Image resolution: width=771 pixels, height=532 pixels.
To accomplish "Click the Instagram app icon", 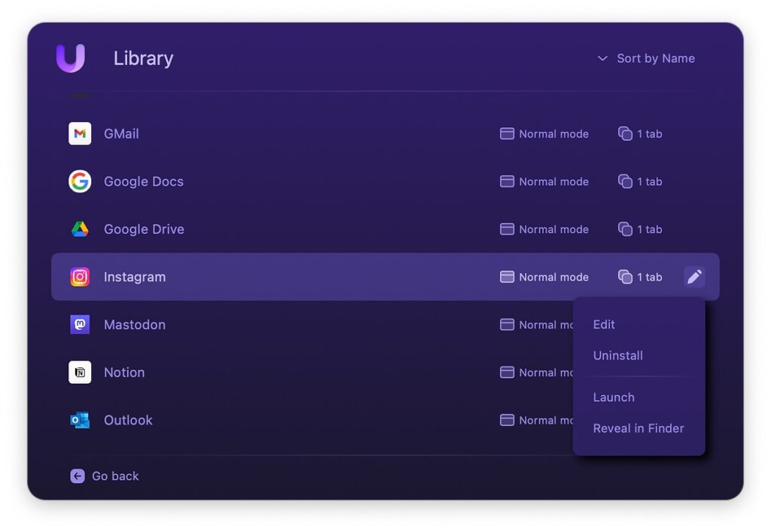I will pos(80,277).
